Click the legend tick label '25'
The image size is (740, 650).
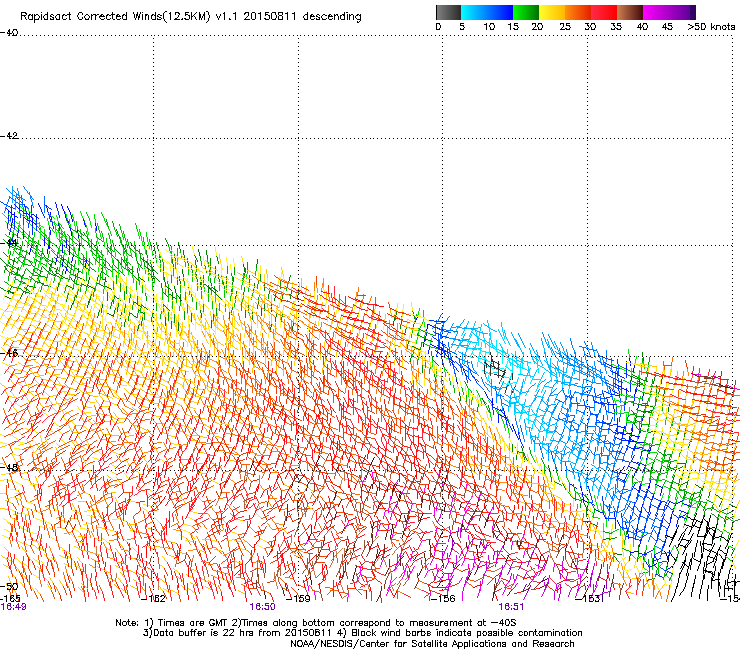coord(565,27)
